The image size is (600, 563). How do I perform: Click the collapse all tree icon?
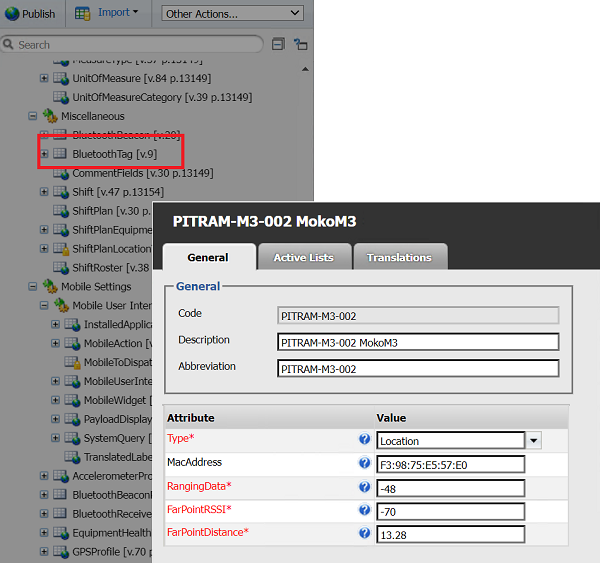pos(278,44)
